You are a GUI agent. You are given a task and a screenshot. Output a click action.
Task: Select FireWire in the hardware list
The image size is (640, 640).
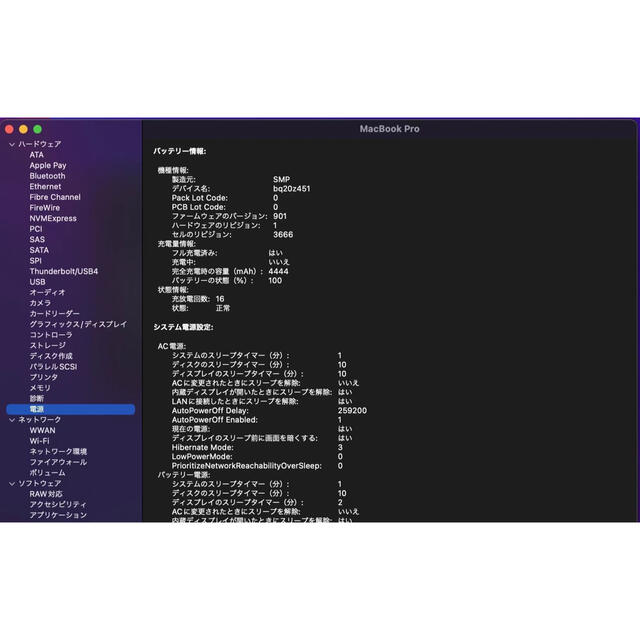point(44,208)
